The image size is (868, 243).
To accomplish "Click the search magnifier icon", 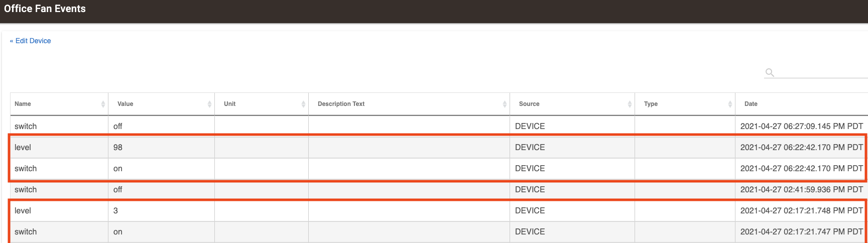I will (x=770, y=72).
